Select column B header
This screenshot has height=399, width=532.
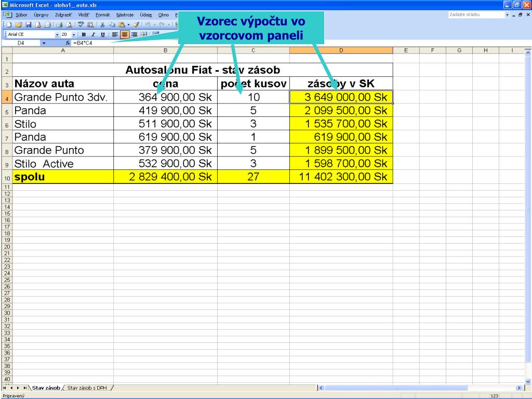tap(165, 50)
